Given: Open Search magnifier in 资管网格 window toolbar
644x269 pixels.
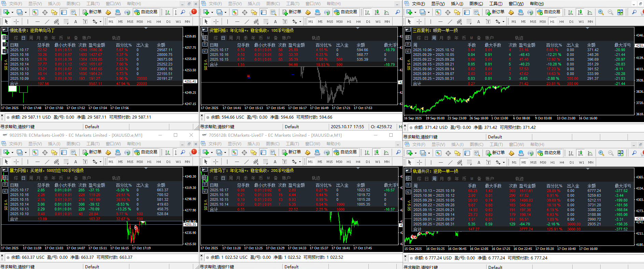Looking at the screenshot, I should pos(397,12).
